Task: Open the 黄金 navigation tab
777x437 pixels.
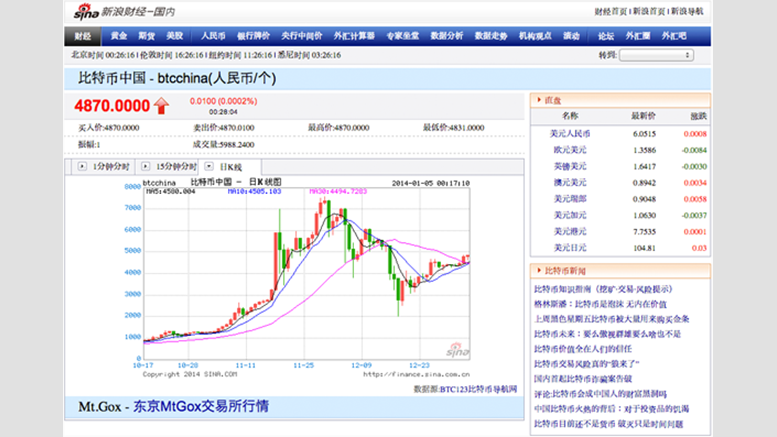Action: (119, 35)
